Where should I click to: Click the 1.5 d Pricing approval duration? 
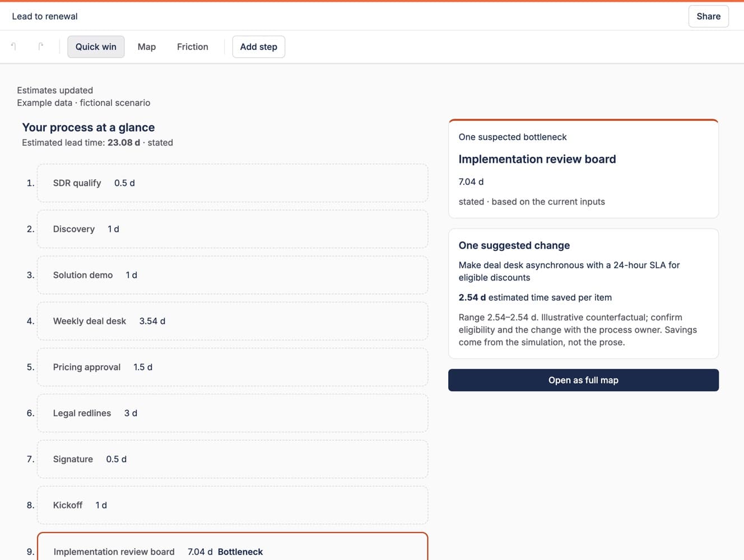pos(143,367)
